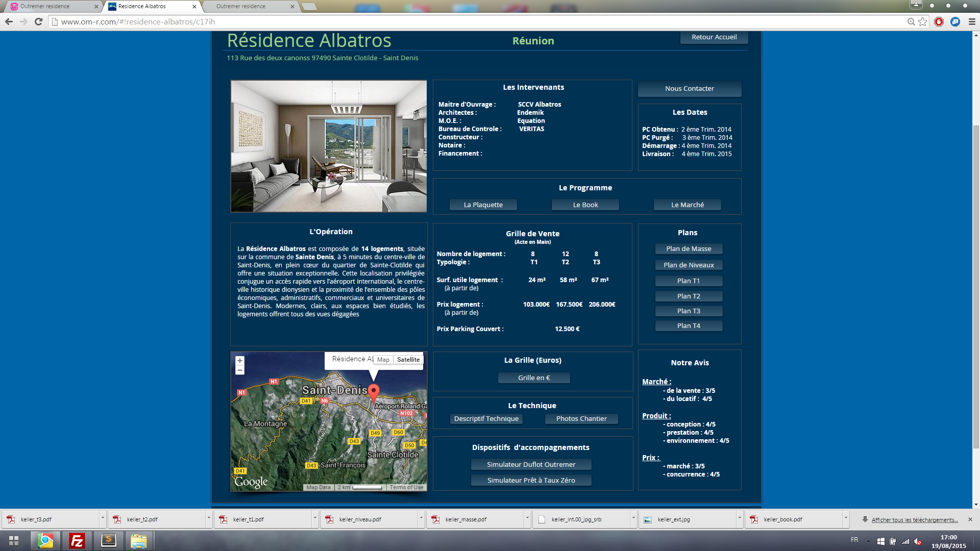Open Chrome hamburger menu
This screenshot has height=551, width=980.
(972, 21)
